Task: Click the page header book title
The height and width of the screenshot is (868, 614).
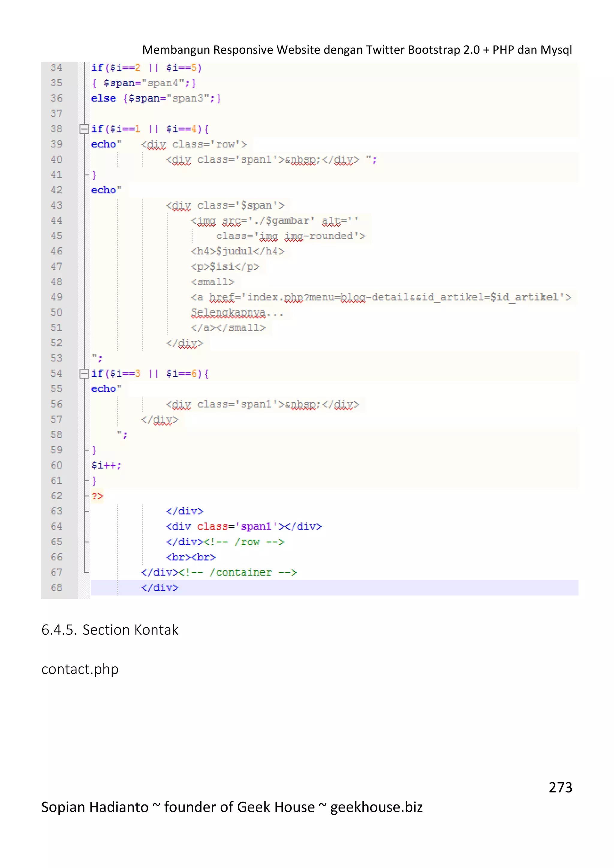Action: 357,50
